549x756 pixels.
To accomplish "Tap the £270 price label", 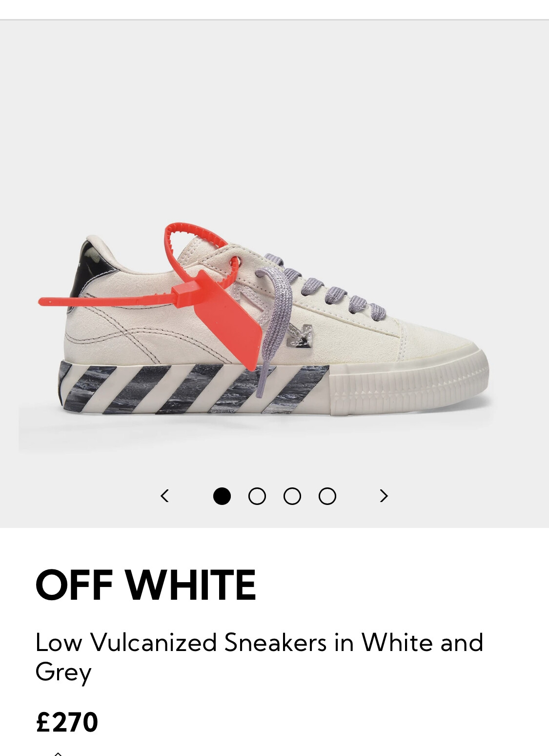I will (67, 722).
